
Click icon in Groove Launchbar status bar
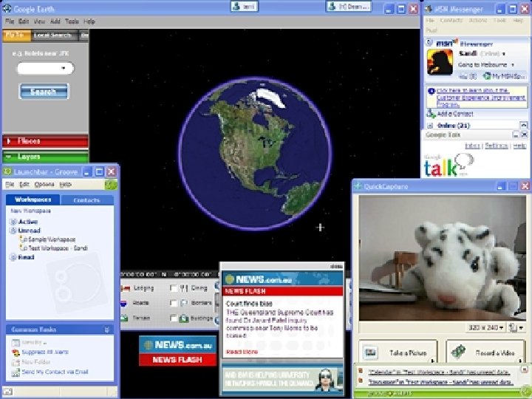click(x=7, y=392)
